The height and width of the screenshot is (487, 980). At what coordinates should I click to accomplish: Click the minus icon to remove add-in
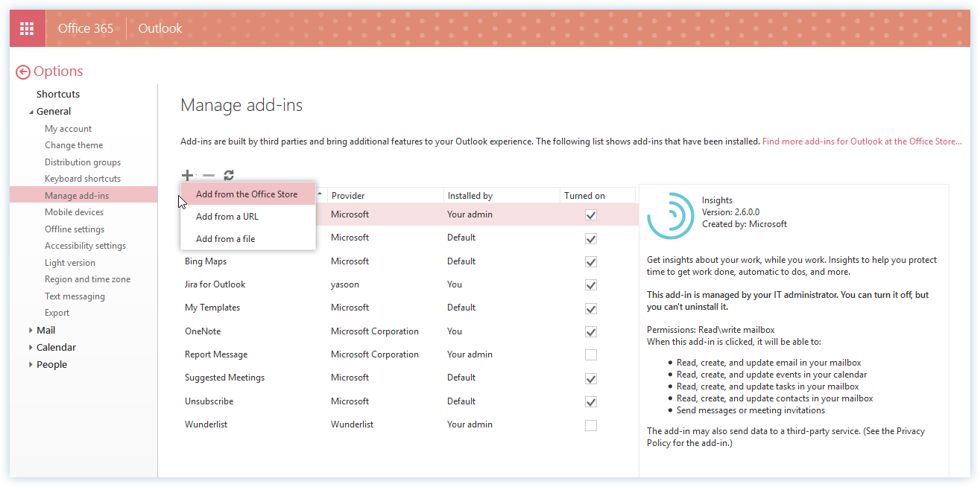coord(209,176)
